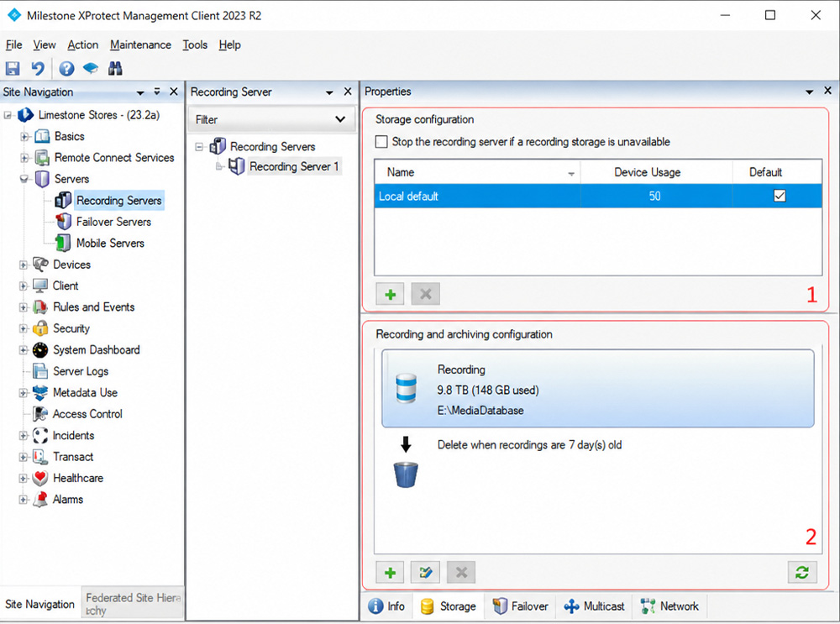Viewport: 840px width, 624px height.
Task: Click the Undo arrow toolbar icon
Action: pos(38,69)
